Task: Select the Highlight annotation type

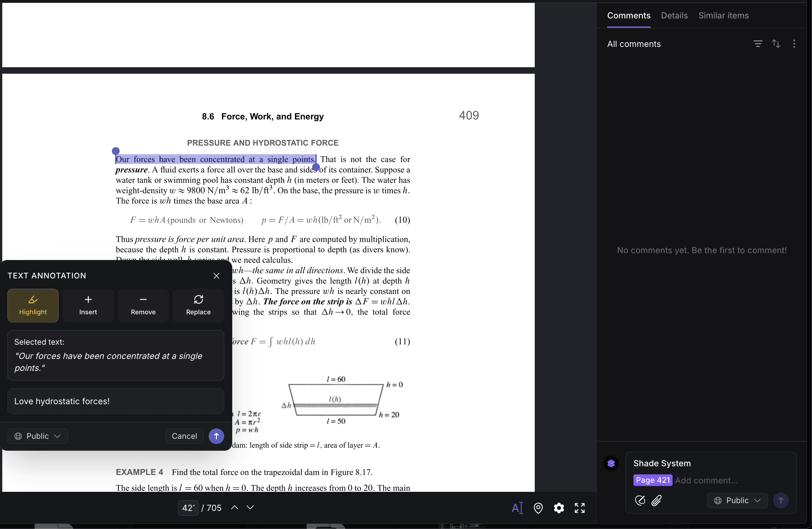Action: click(x=33, y=305)
